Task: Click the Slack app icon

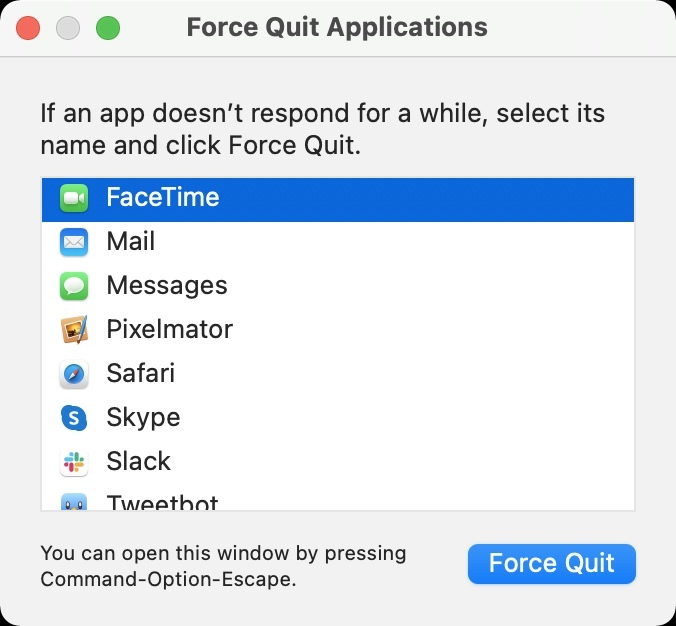Action: (x=75, y=462)
